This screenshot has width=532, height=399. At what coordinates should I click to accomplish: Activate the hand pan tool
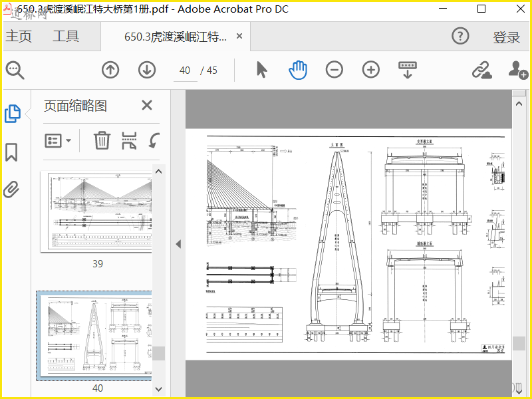coord(298,70)
